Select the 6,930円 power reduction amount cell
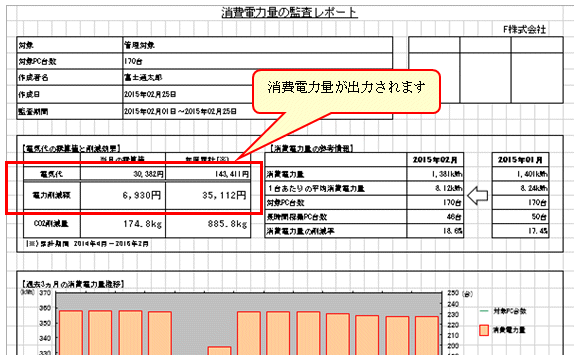The height and width of the screenshot is (361, 581). [123, 195]
